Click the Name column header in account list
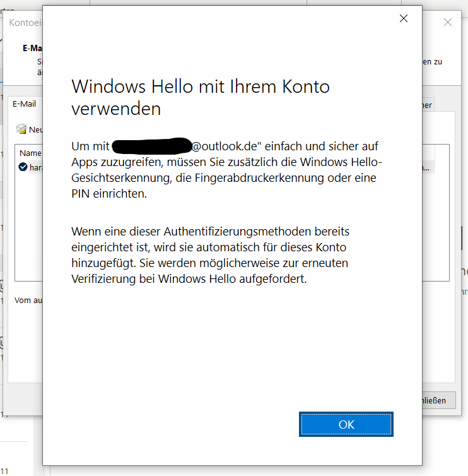This screenshot has width=468, height=476. tap(30, 153)
